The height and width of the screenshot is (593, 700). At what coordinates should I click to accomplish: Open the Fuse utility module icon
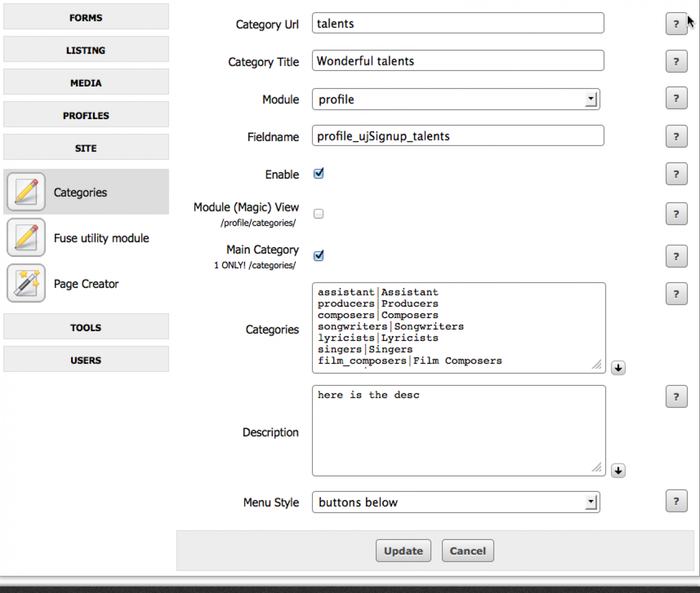click(x=26, y=238)
